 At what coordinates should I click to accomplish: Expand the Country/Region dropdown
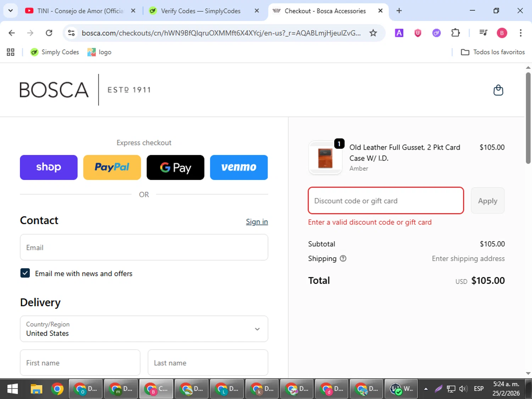coord(144,329)
